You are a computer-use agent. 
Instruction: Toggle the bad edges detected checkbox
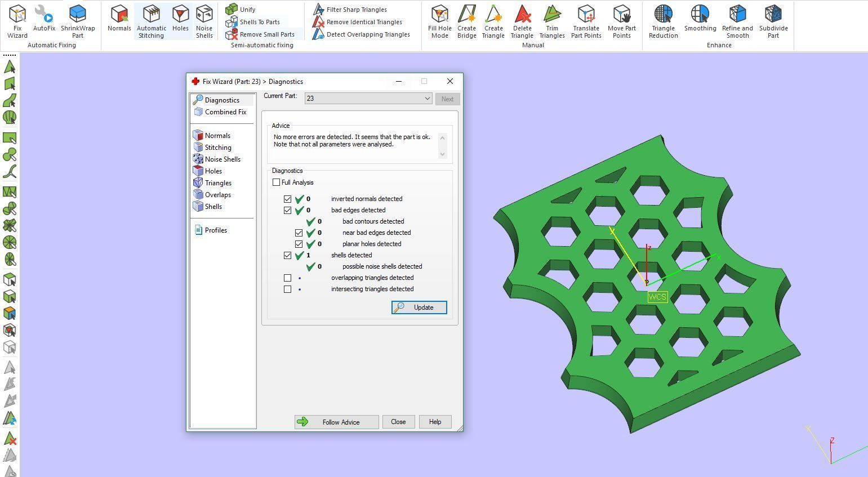pos(288,210)
